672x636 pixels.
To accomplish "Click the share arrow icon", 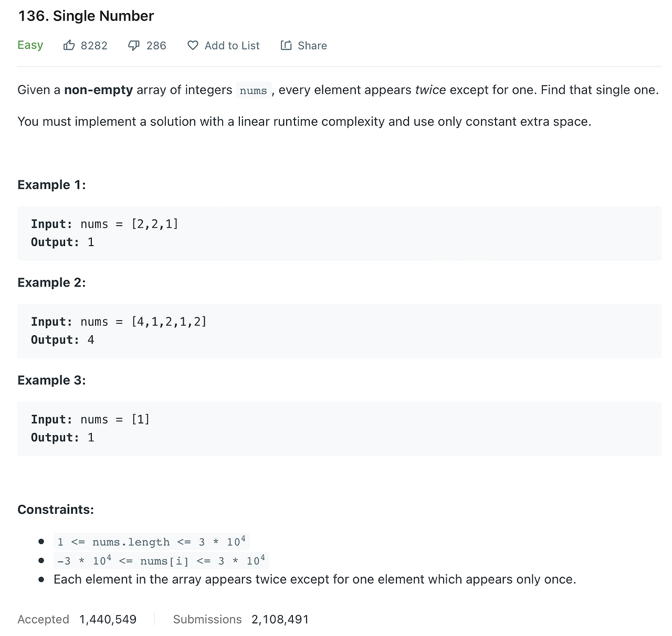I will [x=286, y=46].
